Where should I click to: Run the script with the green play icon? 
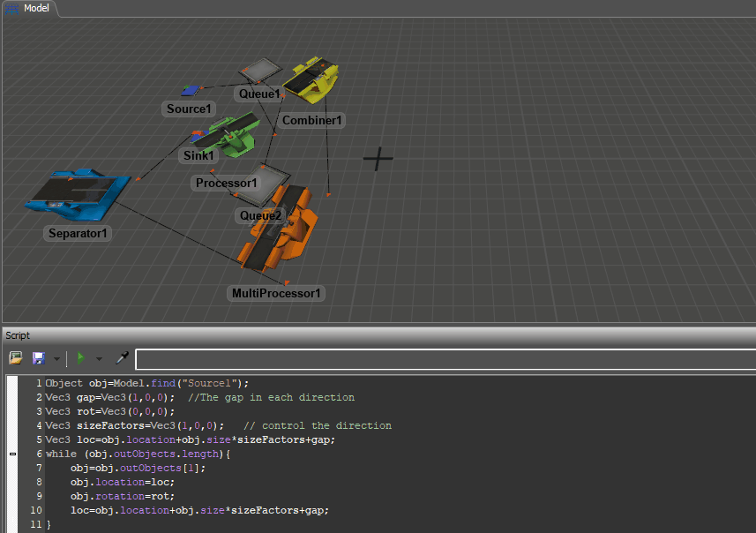click(80, 358)
